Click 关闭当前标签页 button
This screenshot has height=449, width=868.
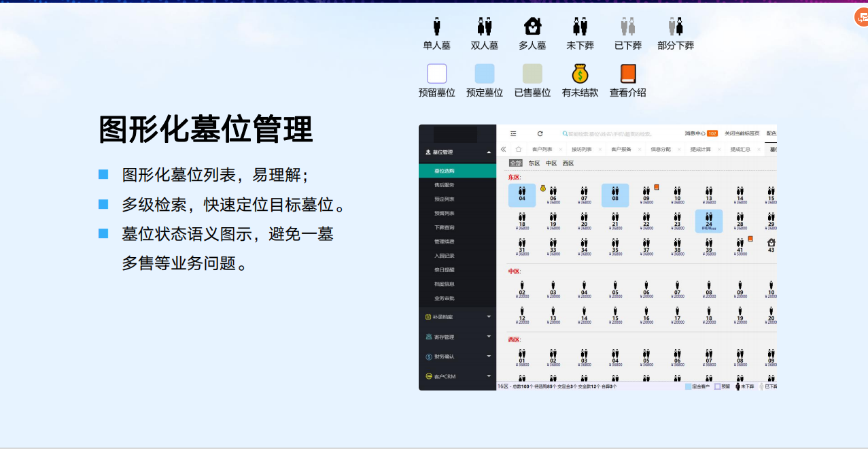pyautogui.click(x=742, y=134)
